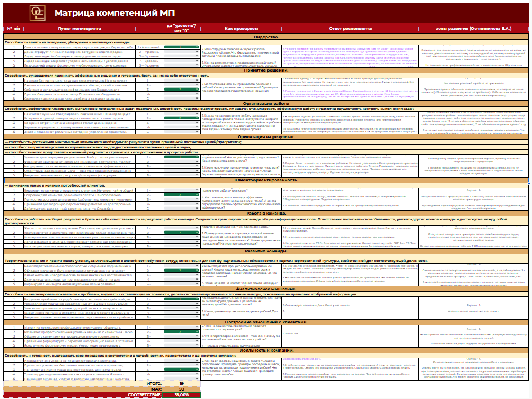Select the "Принятие решений." section heading
This screenshot has width=532, height=399.
[x=266, y=70]
